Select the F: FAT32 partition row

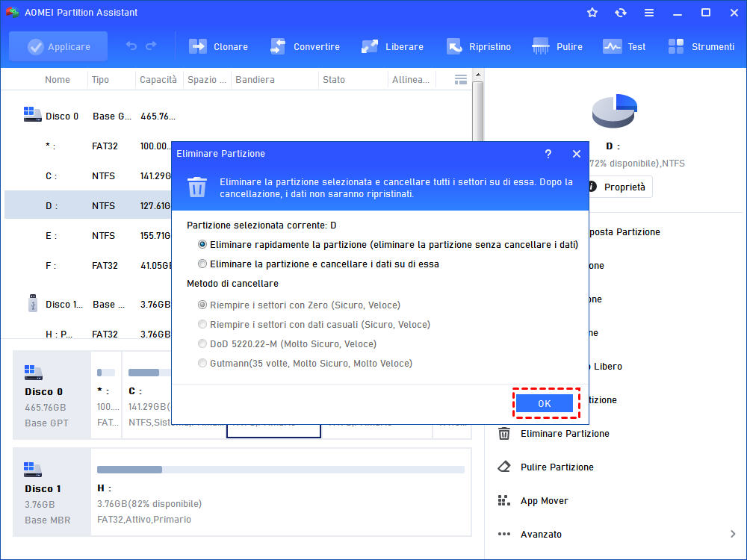(87, 266)
